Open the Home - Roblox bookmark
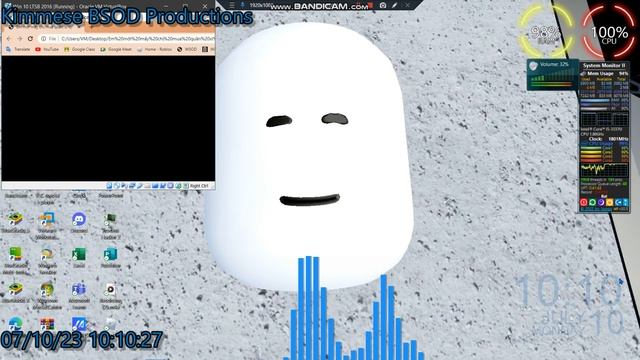The height and width of the screenshot is (360, 640). tap(154, 49)
